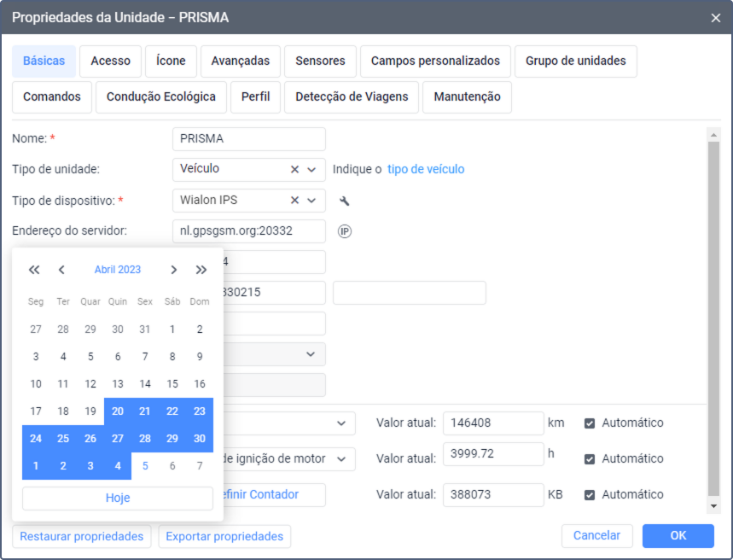
Task: Switch to the Sensores tab
Action: [320, 61]
